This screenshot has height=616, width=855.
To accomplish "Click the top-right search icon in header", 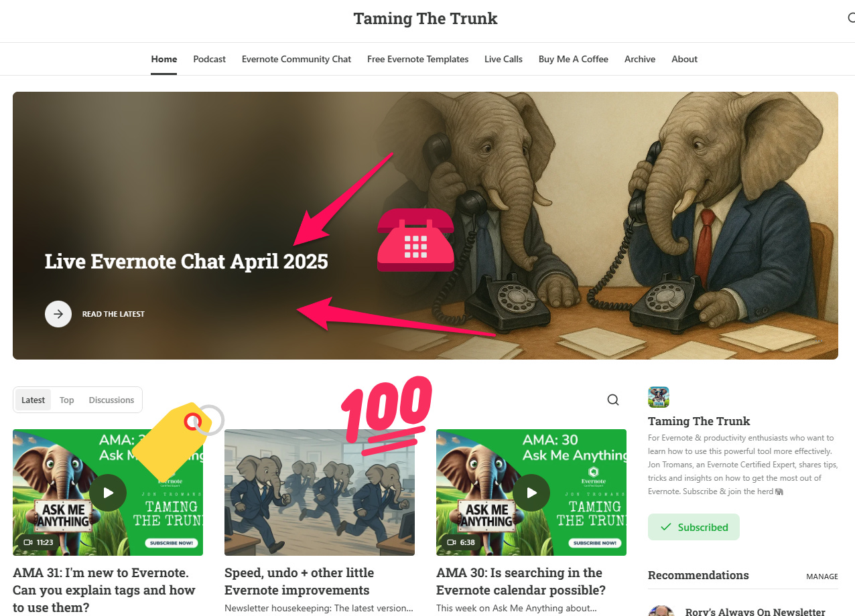I will click(x=851, y=18).
